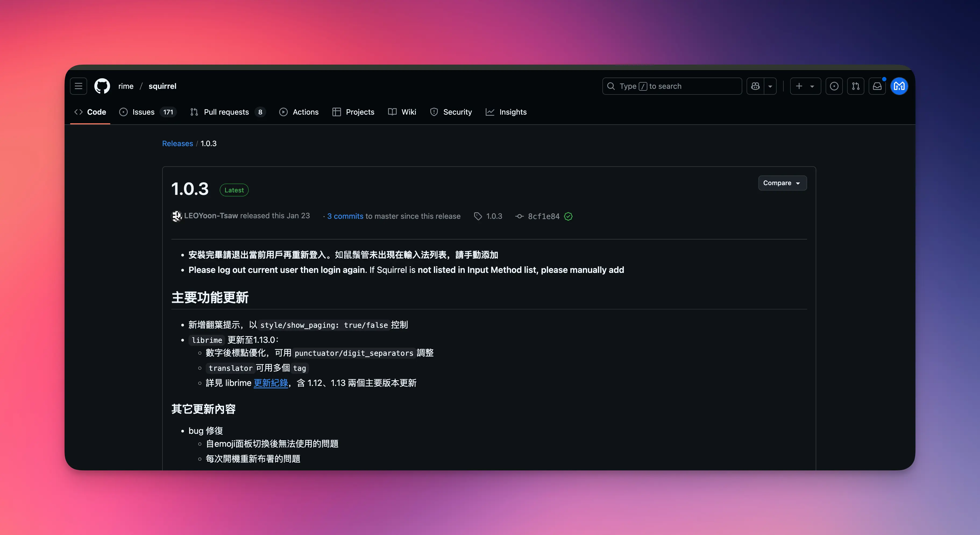Click the 'bug 修復' list item
This screenshot has height=535, width=980.
(x=205, y=431)
